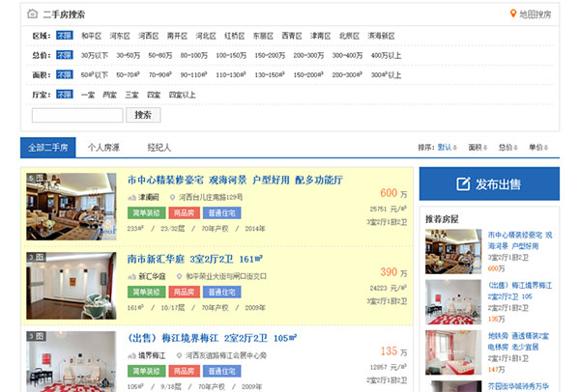Open recommended thumbnail for 147万 bedroom
This screenshot has width=580, height=392.
453,352
